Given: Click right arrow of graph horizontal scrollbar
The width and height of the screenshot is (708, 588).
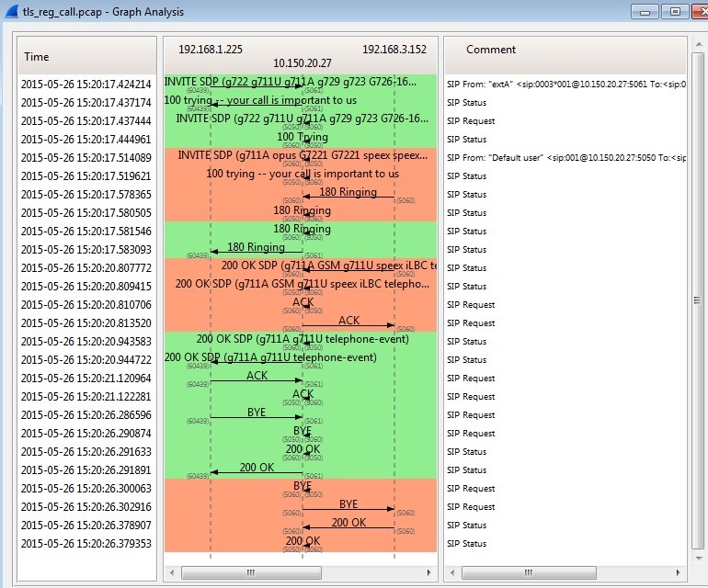Looking at the screenshot, I should click(429, 572).
